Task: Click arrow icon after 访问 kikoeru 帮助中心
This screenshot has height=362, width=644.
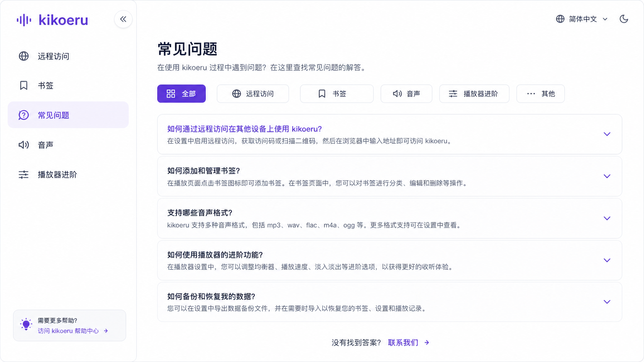Action: [x=106, y=331]
